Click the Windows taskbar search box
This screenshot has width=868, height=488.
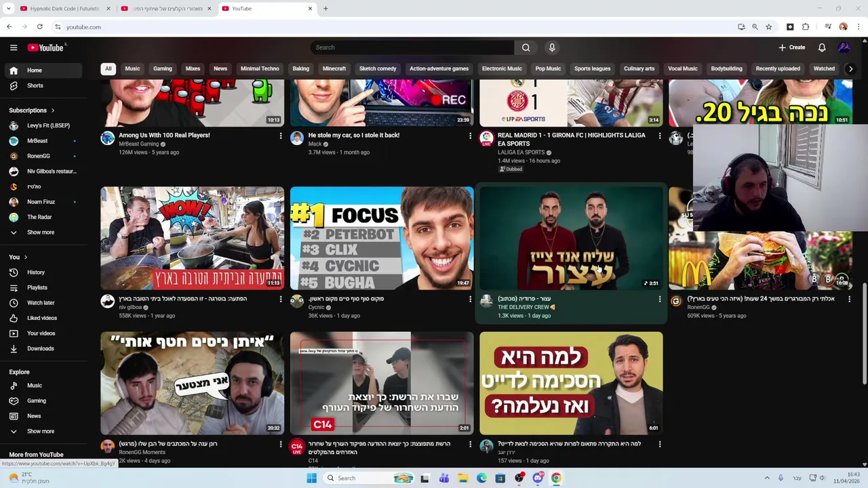tap(370, 478)
